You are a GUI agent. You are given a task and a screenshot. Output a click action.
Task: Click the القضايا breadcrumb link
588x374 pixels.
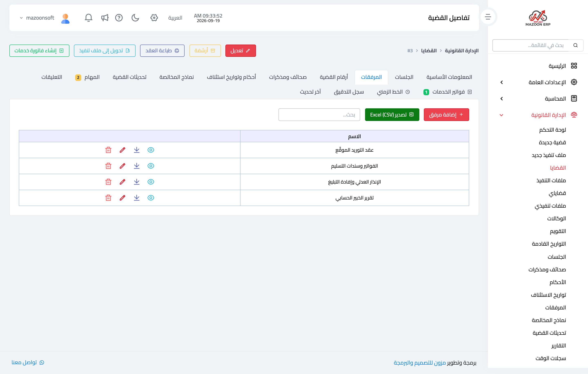click(x=429, y=51)
